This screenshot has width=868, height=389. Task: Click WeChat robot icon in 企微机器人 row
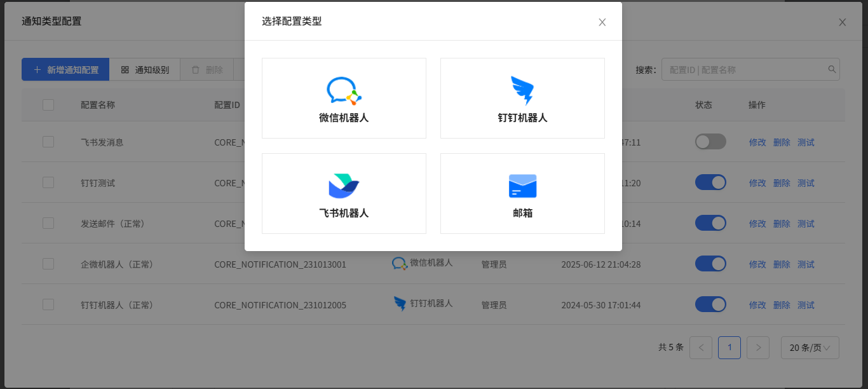coord(399,263)
